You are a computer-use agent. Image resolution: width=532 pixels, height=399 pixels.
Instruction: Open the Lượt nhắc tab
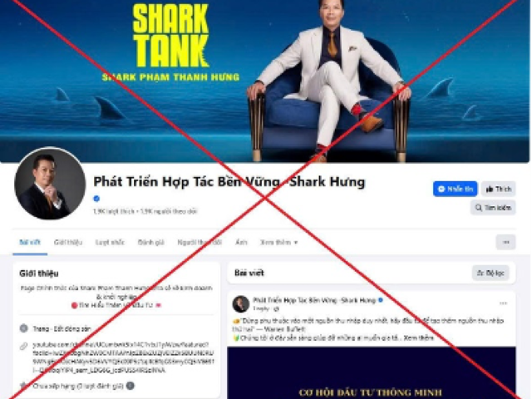(110, 242)
